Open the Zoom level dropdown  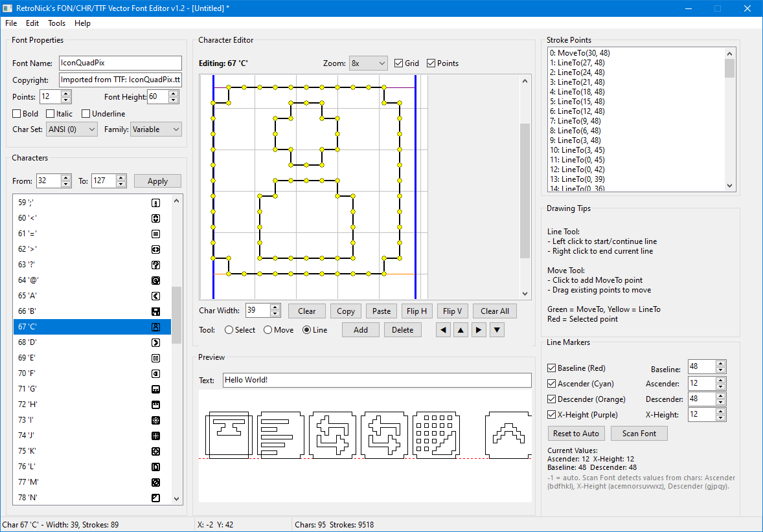coord(368,63)
